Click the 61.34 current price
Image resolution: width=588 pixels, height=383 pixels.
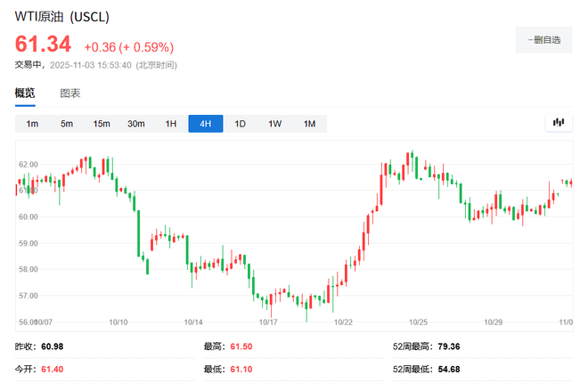tap(44, 45)
